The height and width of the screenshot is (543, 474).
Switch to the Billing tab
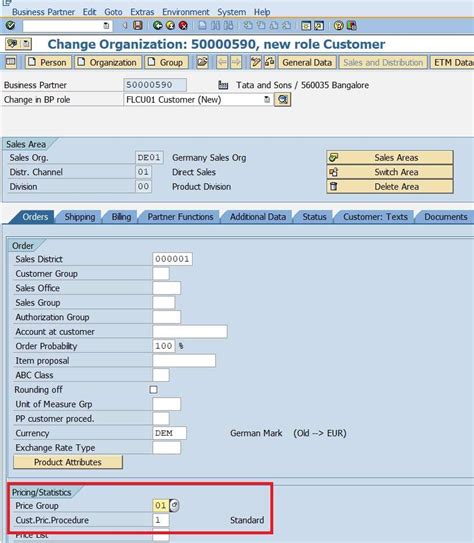(x=121, y=217)
